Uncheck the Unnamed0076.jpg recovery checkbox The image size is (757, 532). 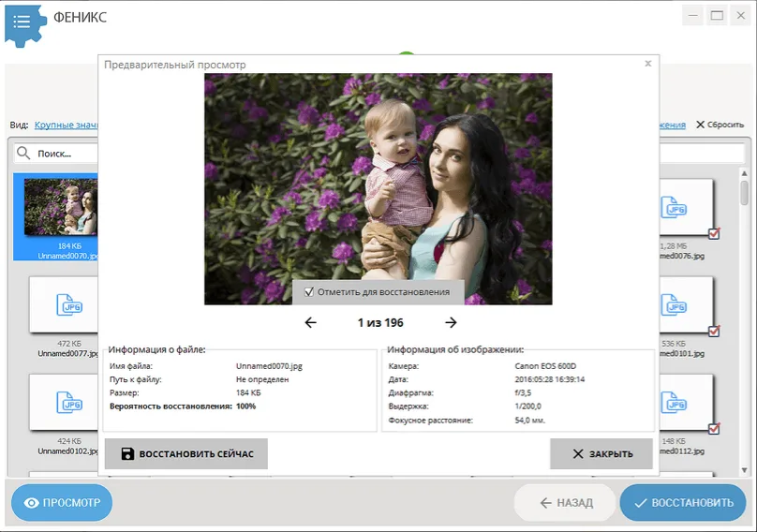(x=714, y=234)
